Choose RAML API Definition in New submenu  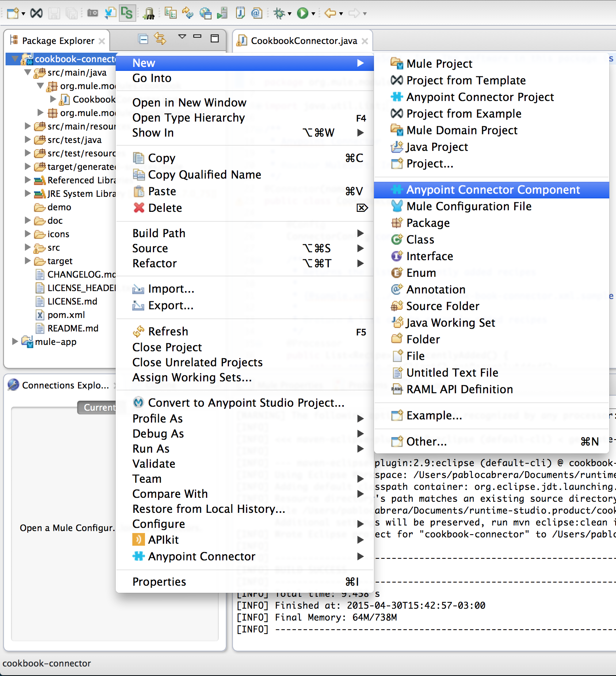[459, 389]
